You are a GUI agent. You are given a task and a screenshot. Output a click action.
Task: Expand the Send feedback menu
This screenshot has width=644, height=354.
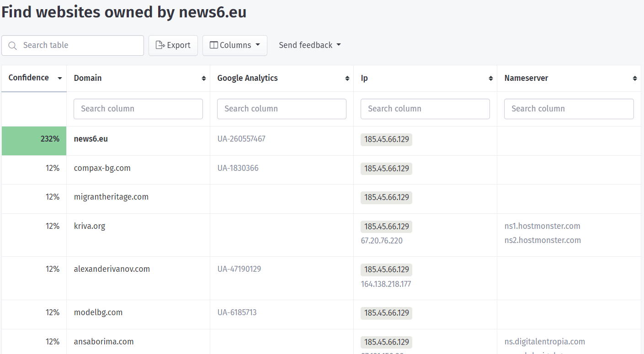[x=310, y=45]
